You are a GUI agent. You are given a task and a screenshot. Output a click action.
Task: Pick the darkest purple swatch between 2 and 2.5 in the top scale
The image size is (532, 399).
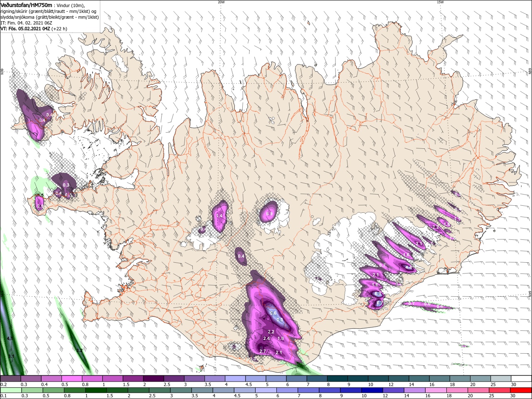[153, 379]
